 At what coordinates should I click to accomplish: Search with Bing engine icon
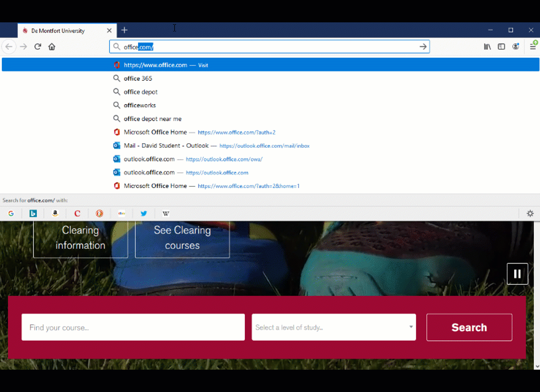tap(33, 213)
